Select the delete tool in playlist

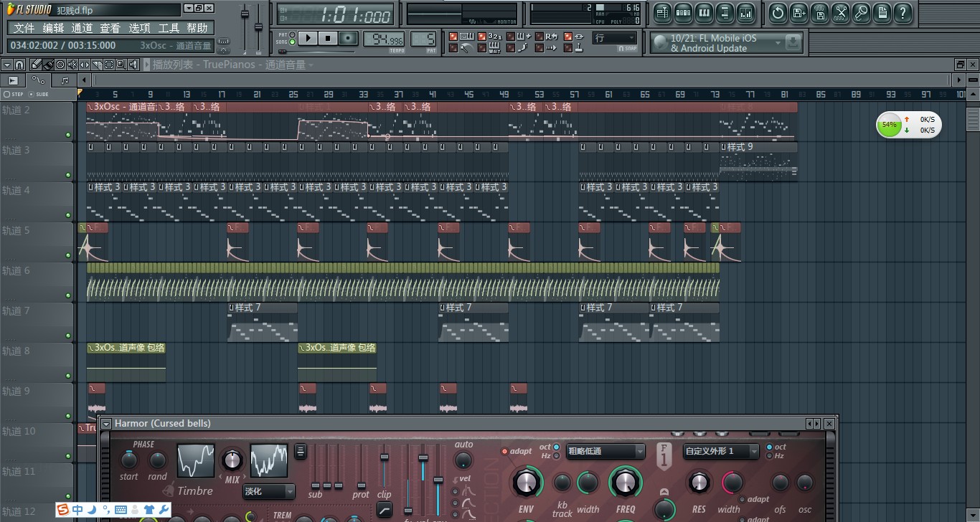coord(60,65)
